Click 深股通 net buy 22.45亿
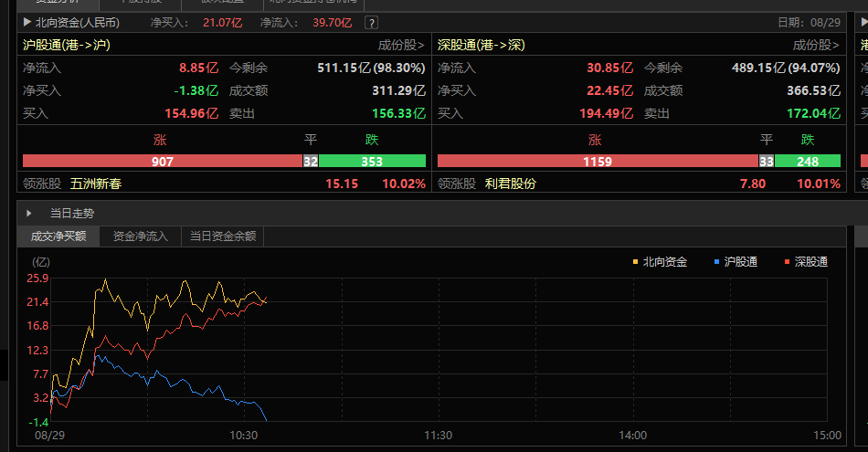 [610, 90]
